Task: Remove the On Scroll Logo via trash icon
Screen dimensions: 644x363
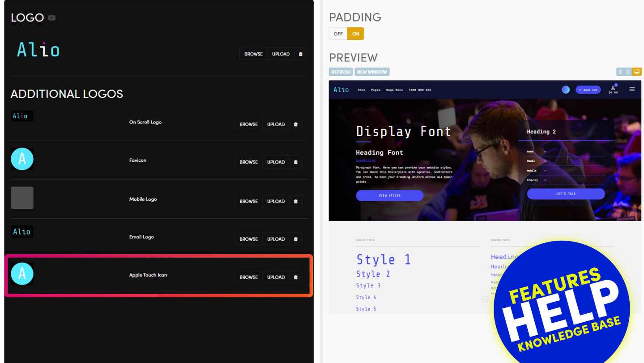Action: tap(295, 124)
